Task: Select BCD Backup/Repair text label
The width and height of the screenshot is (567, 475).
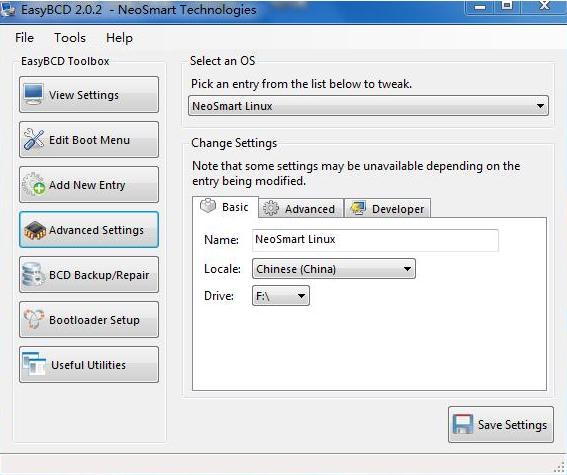Action: point(99,275)
